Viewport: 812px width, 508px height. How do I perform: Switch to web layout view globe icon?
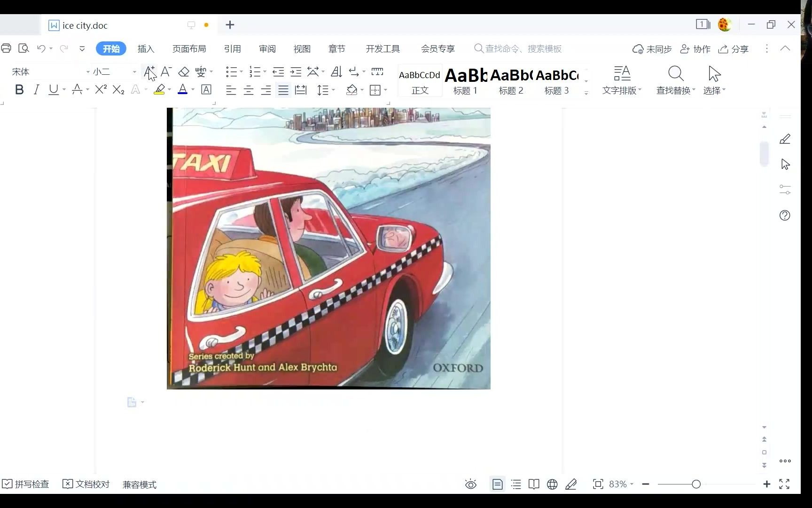pyautogui.click(x=552, y=484)
